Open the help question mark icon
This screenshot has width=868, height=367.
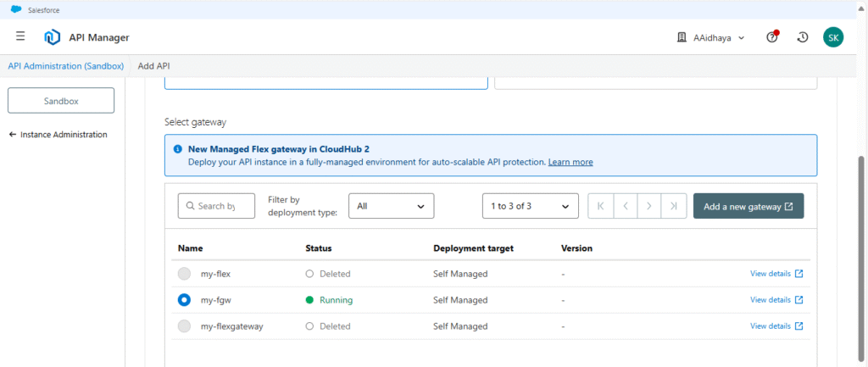click(x=772, y=37)
